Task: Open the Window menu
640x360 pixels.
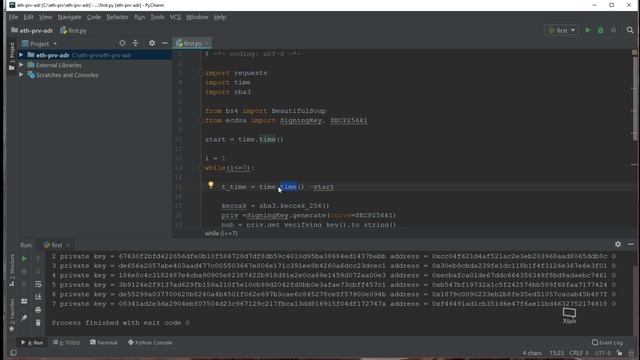Action: [x=197, y=17]
